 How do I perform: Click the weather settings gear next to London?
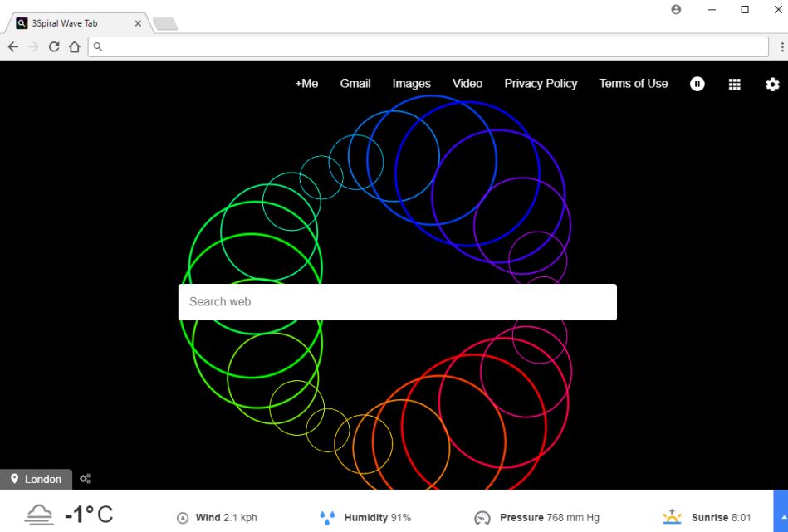(85, 478)
